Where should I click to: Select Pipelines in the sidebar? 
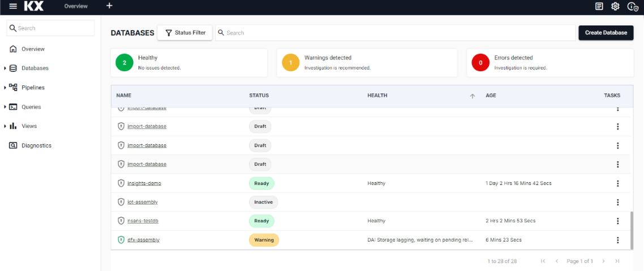pyautogui.click(x=33, y=88)
